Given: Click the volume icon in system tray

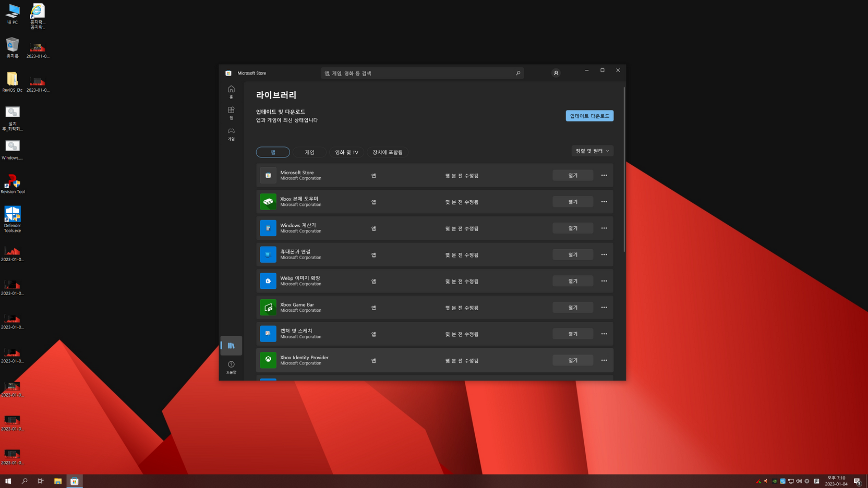Looking at the screenshot, I should (799, 481).
